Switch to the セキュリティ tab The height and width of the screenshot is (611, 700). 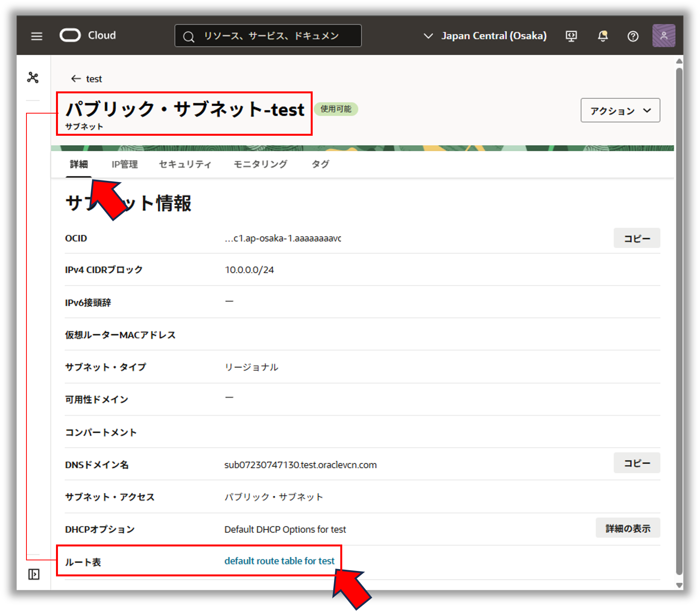185,165
